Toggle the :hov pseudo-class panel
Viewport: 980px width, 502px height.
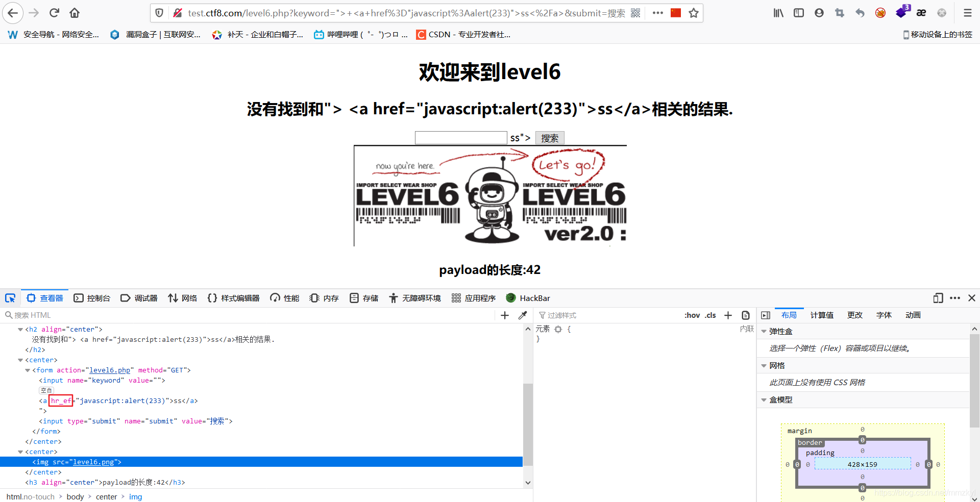[x=692, y=315]
